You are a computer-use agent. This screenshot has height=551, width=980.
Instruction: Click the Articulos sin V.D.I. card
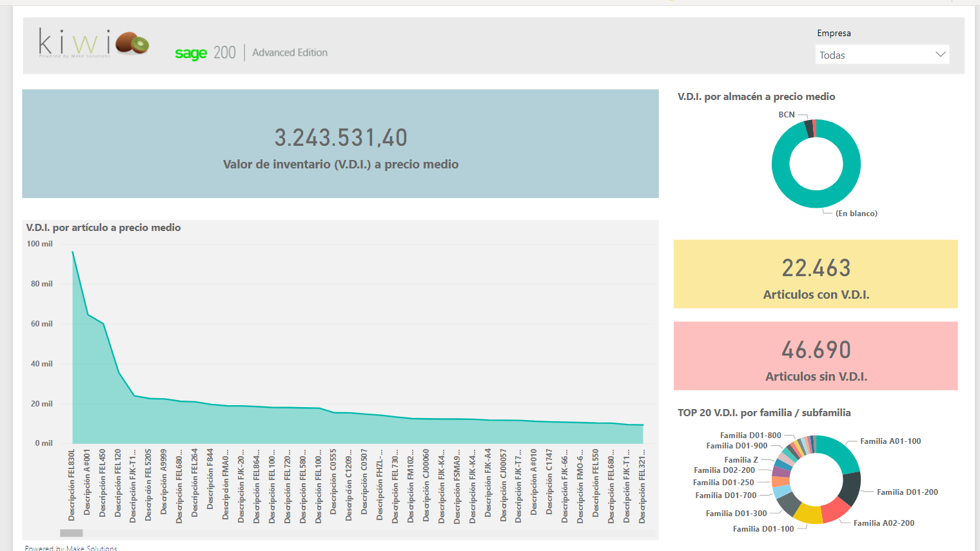pyautogui.click(x=816, y=356)
